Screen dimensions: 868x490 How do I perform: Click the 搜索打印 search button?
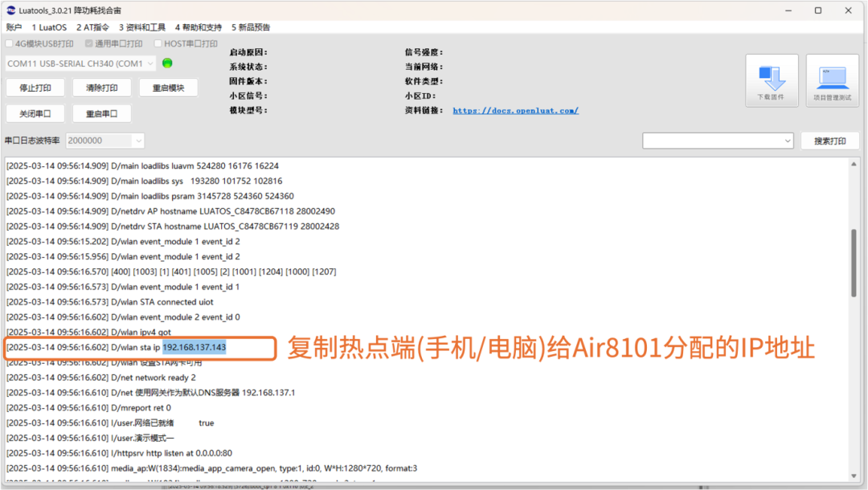830,140
